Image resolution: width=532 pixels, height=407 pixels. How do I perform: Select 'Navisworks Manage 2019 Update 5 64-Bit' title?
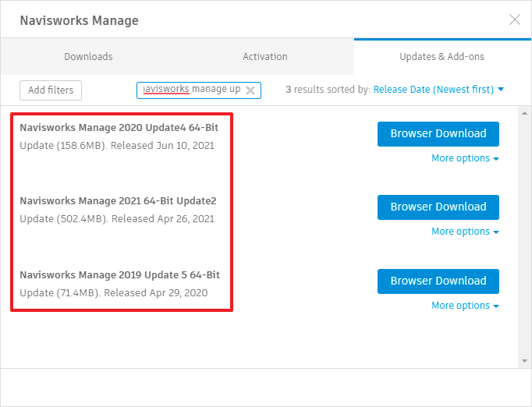point(120,274)
